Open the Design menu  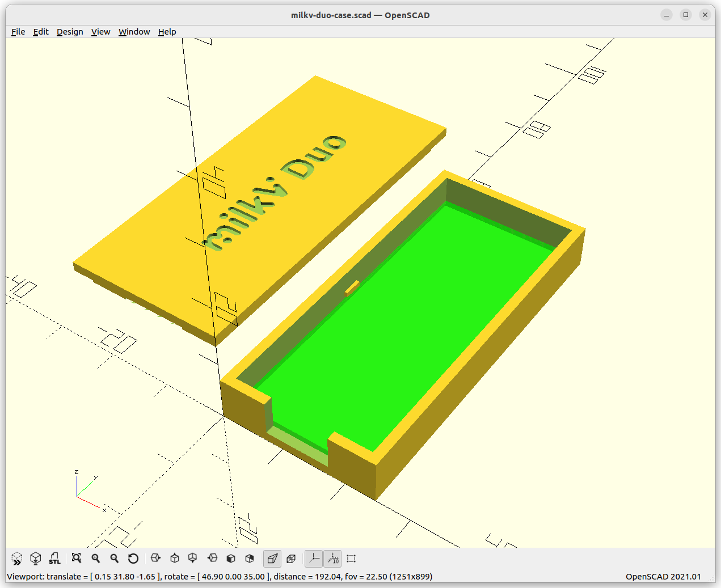coord(70,32)
